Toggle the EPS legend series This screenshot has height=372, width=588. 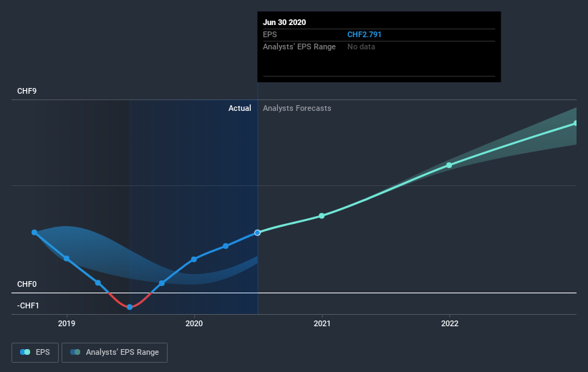(x=35, y=353)
